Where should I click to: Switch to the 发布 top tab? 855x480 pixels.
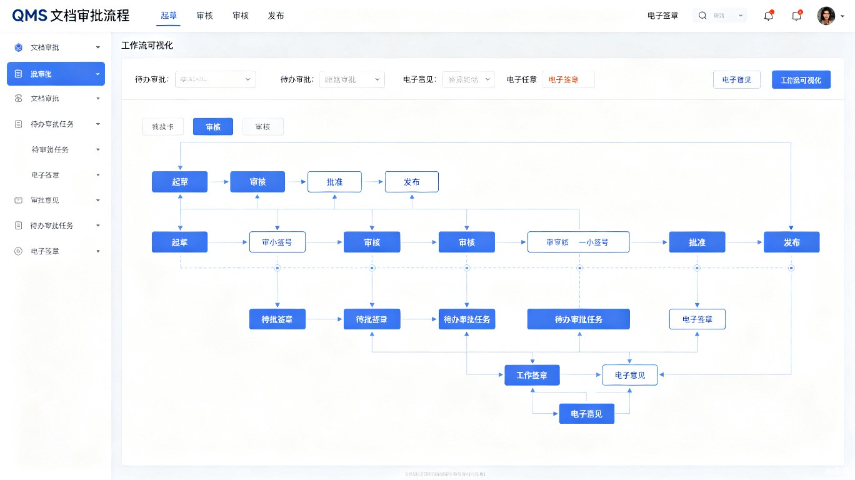pos(276,16)
